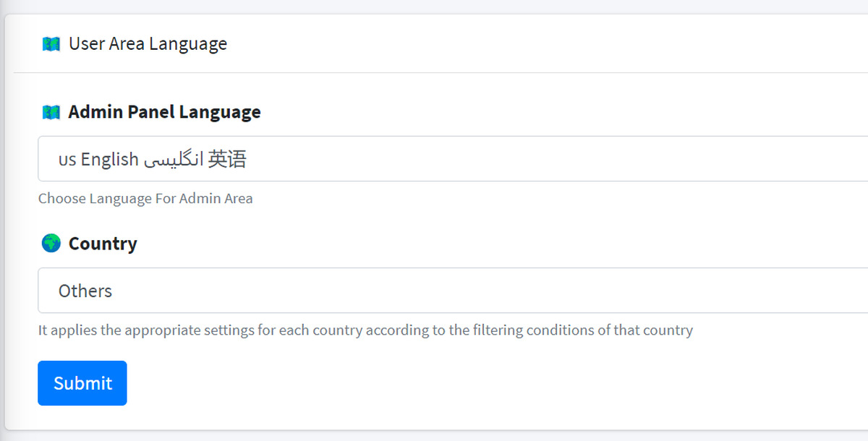The height and width of the screenshot is (441, 868).
Task: Expand the Country dropdown showing Others
Action: [453, 291]
